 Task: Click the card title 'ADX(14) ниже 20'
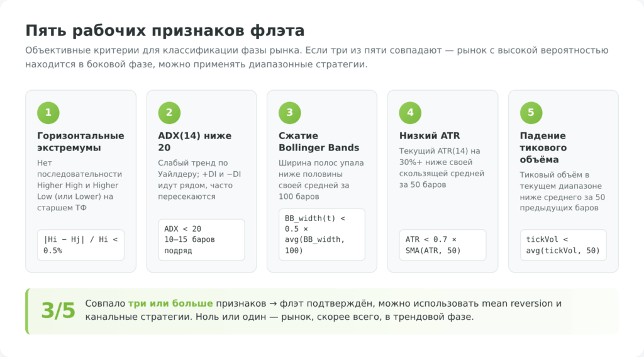pos(195,142)
